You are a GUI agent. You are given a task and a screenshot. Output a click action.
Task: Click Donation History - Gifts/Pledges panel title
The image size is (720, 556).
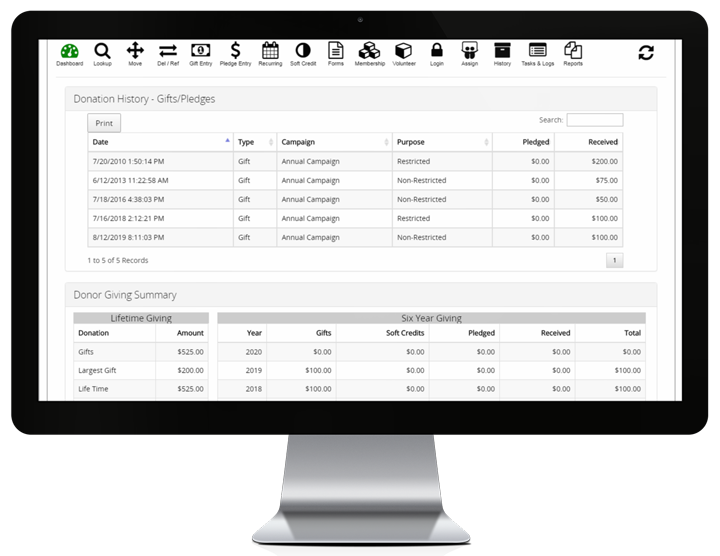click(144, 99)
